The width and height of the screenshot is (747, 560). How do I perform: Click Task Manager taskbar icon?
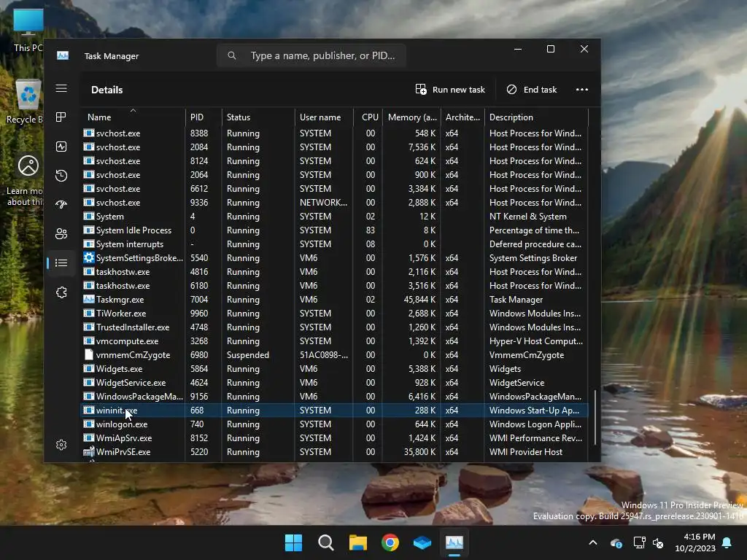click(454, 542)
